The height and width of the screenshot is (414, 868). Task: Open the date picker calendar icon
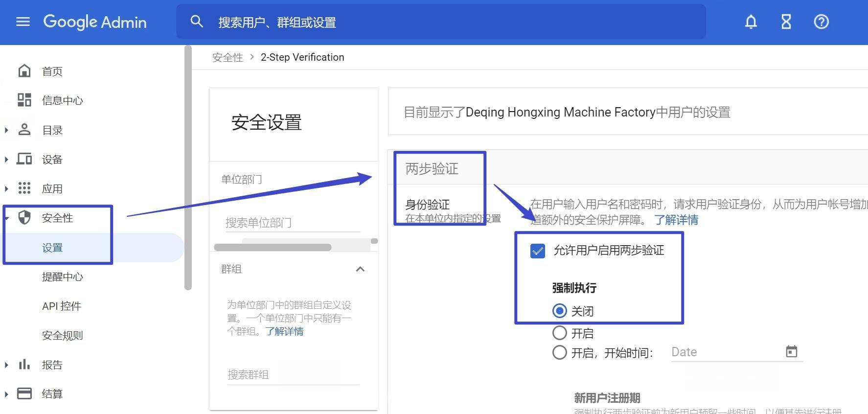pos(792,351)
